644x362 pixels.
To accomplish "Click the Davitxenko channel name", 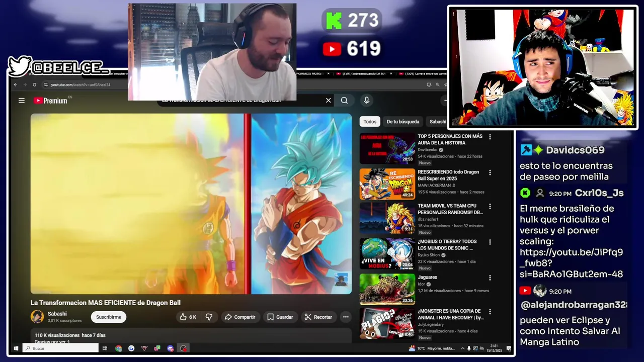I will pyautogui.click(x=427, y=150).
